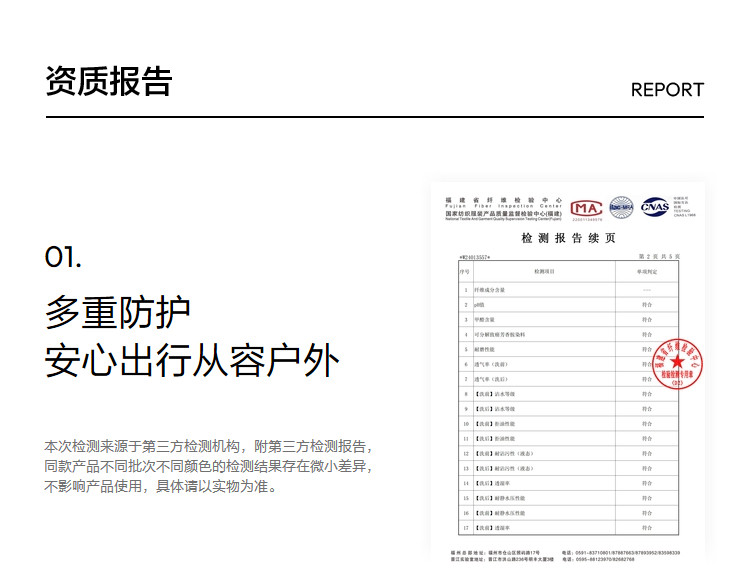This screenshot has height=587, width=750.
Task: Open the test report document thumbnail
Action: pyautogui.click(x=567, y=370)
